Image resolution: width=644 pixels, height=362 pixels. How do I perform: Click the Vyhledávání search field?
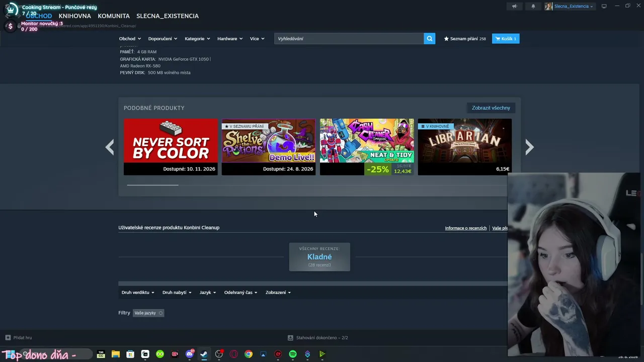click(x=349, y=39)
